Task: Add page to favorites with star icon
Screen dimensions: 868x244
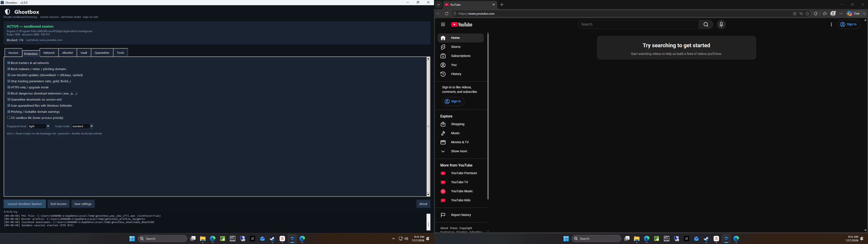Action: (x=807, y=14)
